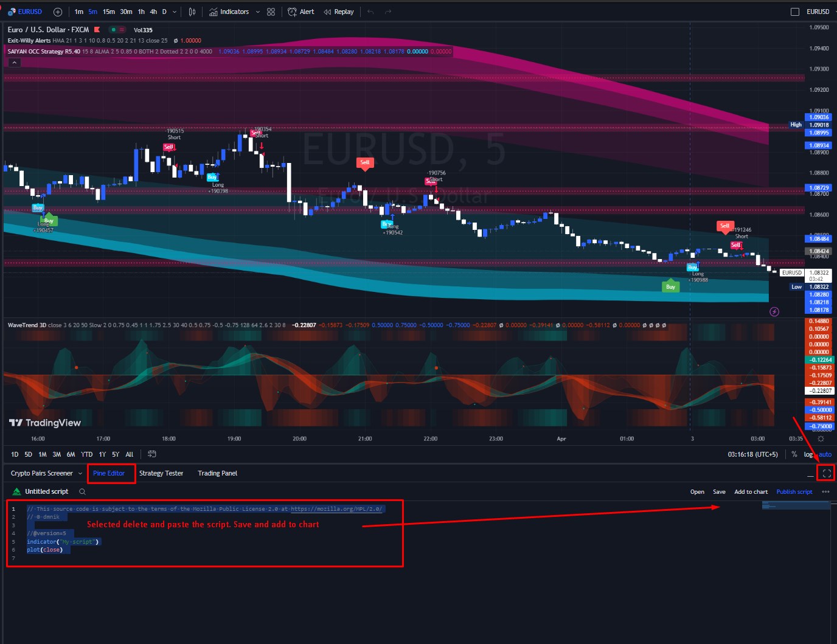Set date range to 5D
Viewport: 837px width, 644px height.
(x=28, y=454)
